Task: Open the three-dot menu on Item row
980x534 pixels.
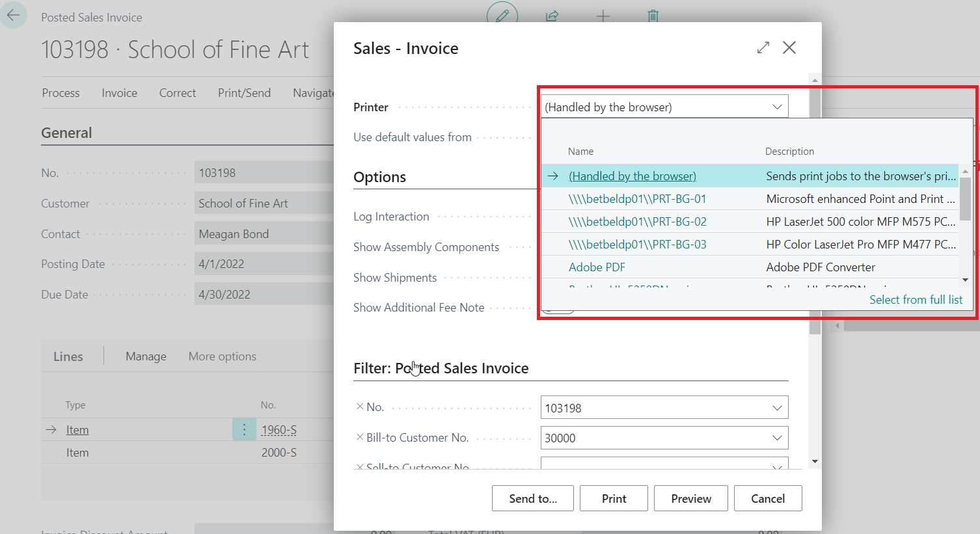Action: point(244,429)
